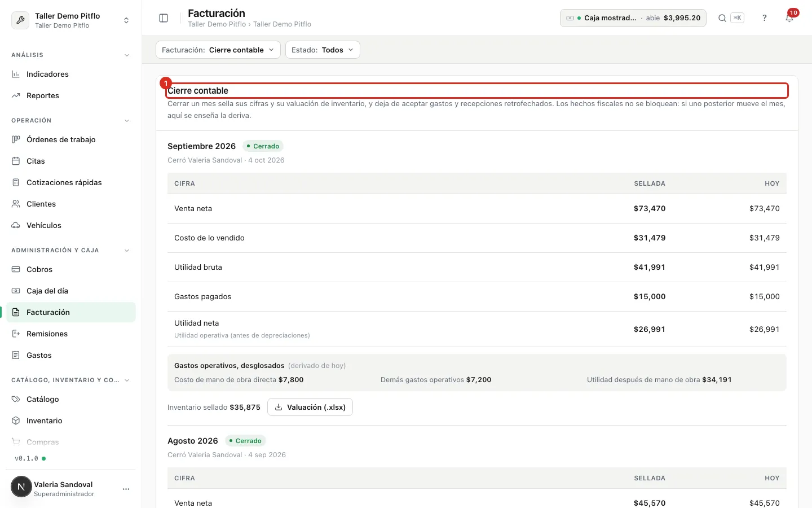Click the Indicadores bar chart icon
Screen dimensions: 812x508
[x=16, y=74]
